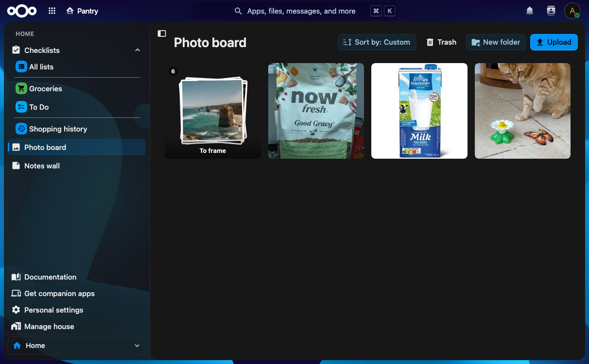Click the Photo board picture icon
The width and height of the screenshot is (589, 364).
pyautogui.click(x=16, y=147)
